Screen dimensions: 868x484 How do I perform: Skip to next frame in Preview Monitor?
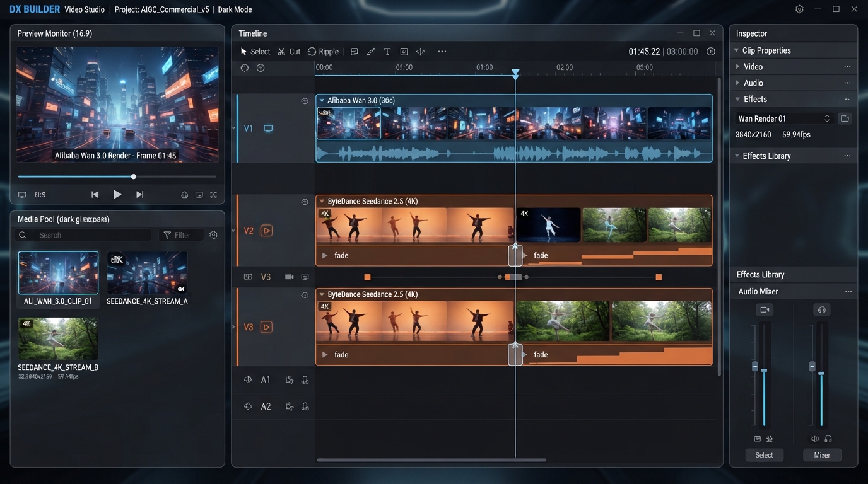140,195
